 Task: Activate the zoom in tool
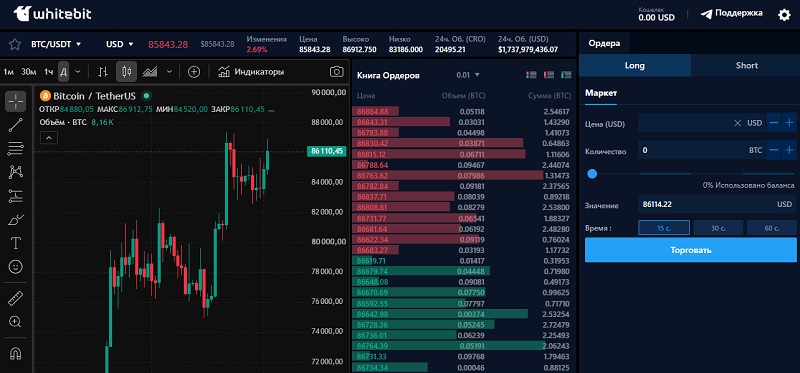click(x=16, y=322)
